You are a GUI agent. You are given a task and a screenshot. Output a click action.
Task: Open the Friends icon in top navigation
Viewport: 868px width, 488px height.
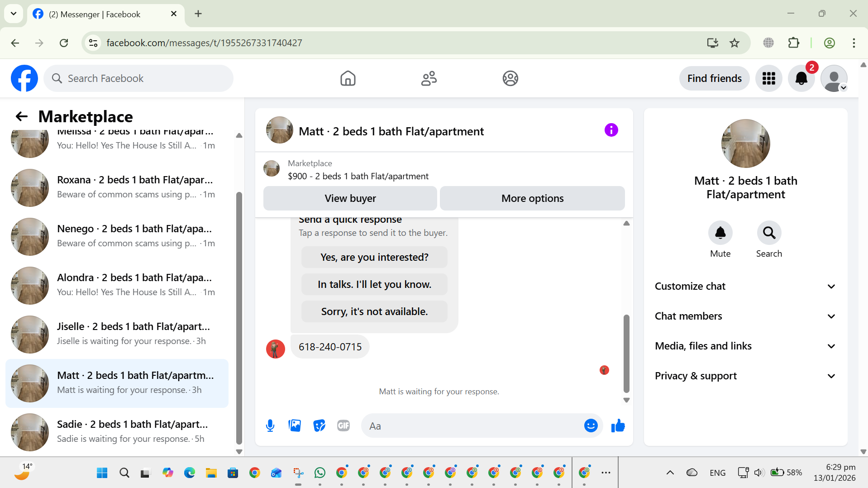pos(429,78)
